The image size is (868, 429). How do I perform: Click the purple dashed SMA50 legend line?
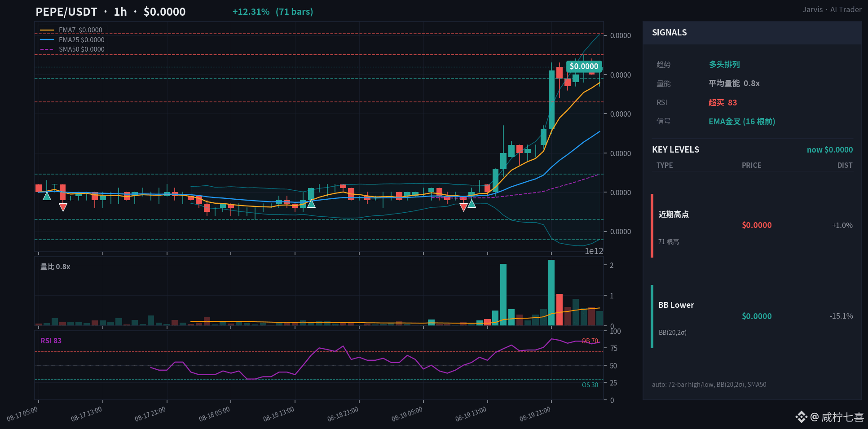47,49
